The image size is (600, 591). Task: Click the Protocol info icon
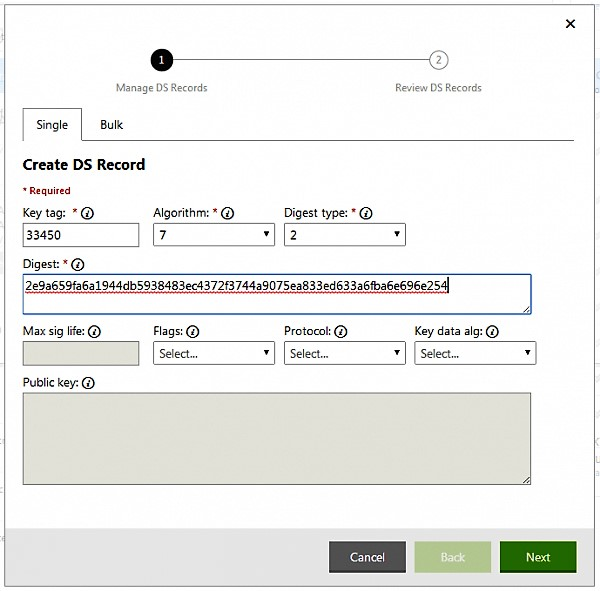pos(341,331)
